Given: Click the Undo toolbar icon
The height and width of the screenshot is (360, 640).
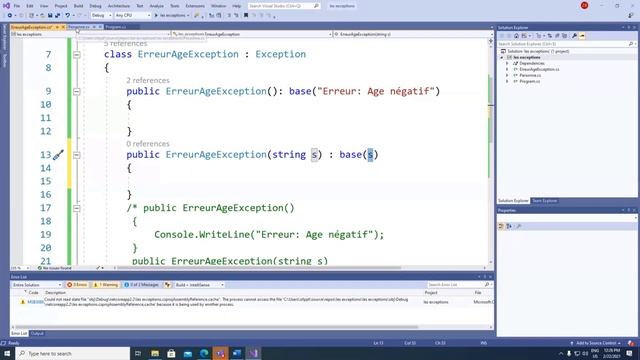Looking at the screenshot, I should tap(68, 15).
